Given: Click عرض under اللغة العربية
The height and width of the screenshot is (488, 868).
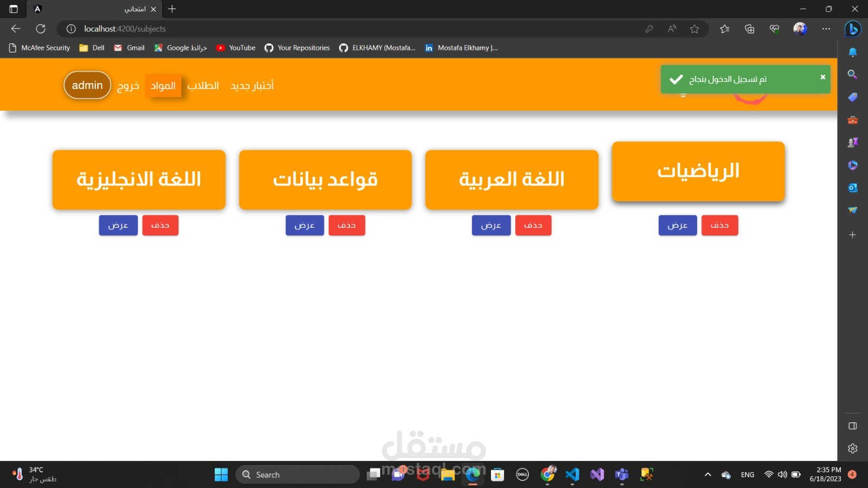Looking at the screenshot, I should point(491,225).
